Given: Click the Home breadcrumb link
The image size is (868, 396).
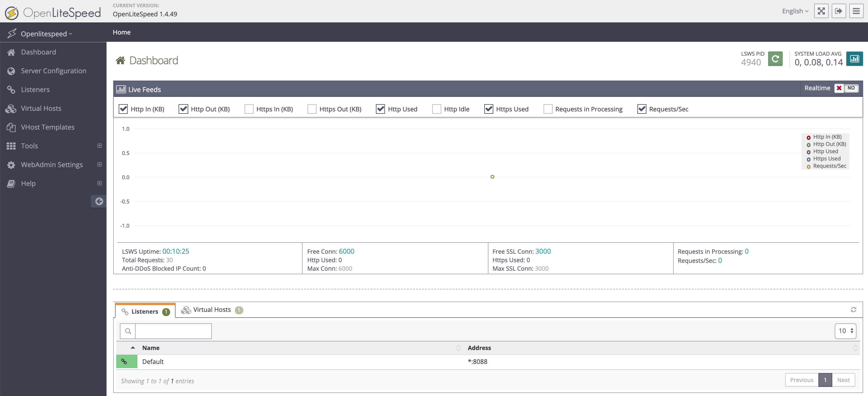Looking at the screenshot, I should click(122, 32).
